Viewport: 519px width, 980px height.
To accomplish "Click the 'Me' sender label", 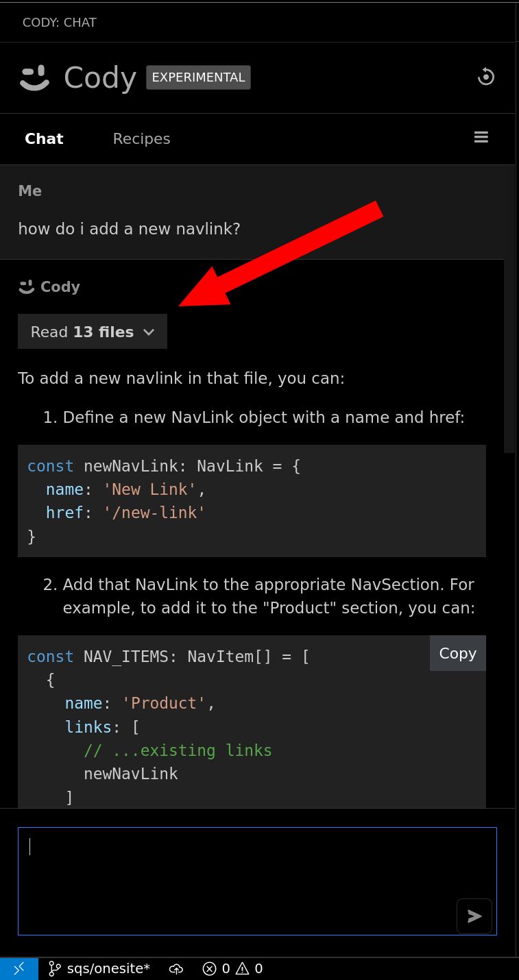I will [x=30, y=191].
